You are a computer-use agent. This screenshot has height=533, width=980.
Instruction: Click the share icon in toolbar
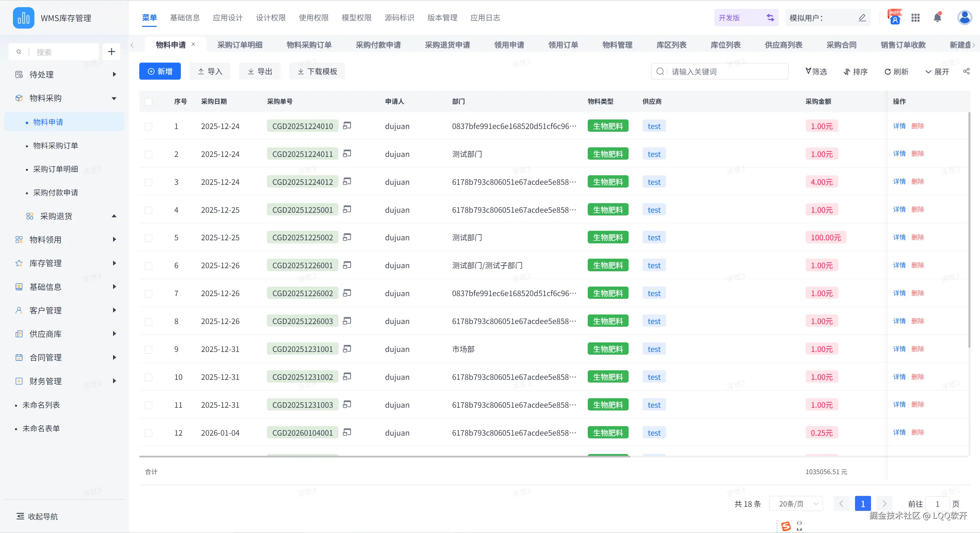966,71
